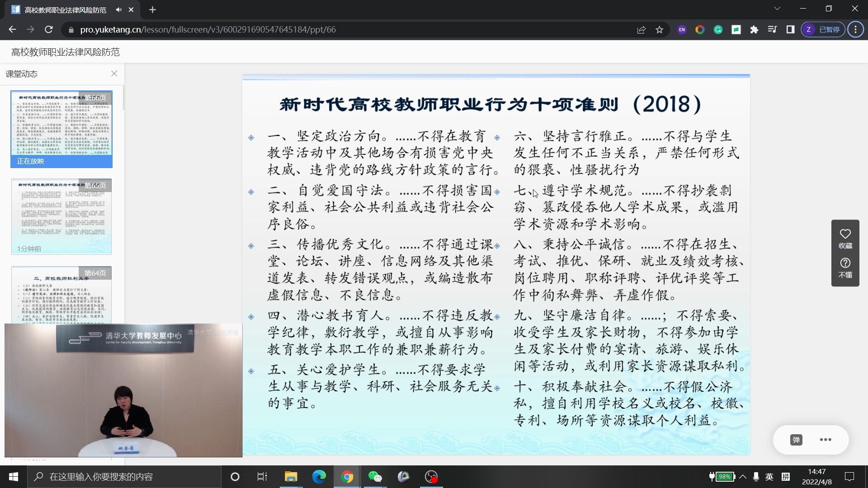The image size is (868, 488).
Task: Toggle the 弹 danmaku button
Action: tap(796, 440)
